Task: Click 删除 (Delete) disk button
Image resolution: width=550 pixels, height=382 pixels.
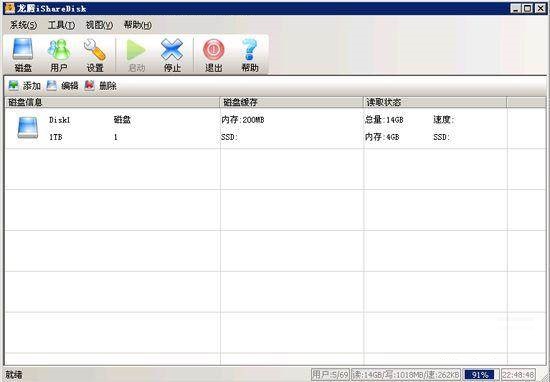Action: click(x=100, y=86)
